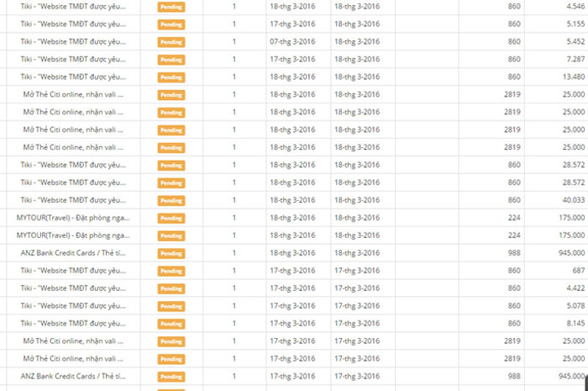
Task: Click the Pending badge in the 5.078 row
Action: 171,306
